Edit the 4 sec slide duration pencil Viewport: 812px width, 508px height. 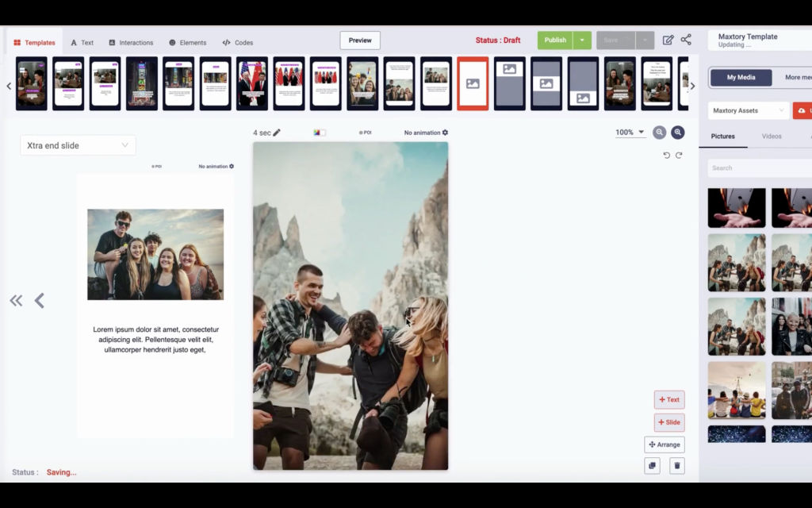coord(277,133)
